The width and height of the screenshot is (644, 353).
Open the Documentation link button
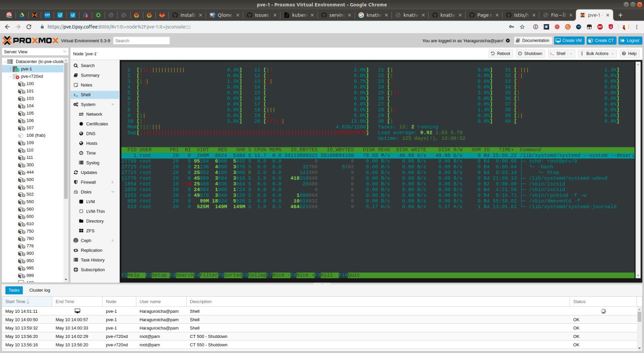(x=532, y=41)
